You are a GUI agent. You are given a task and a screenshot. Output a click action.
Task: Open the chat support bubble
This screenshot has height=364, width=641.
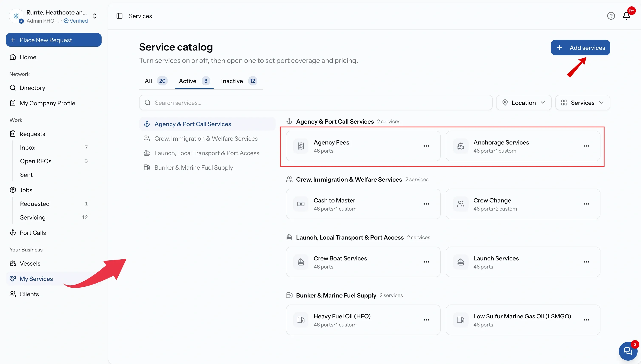click(x=628, y=351)
